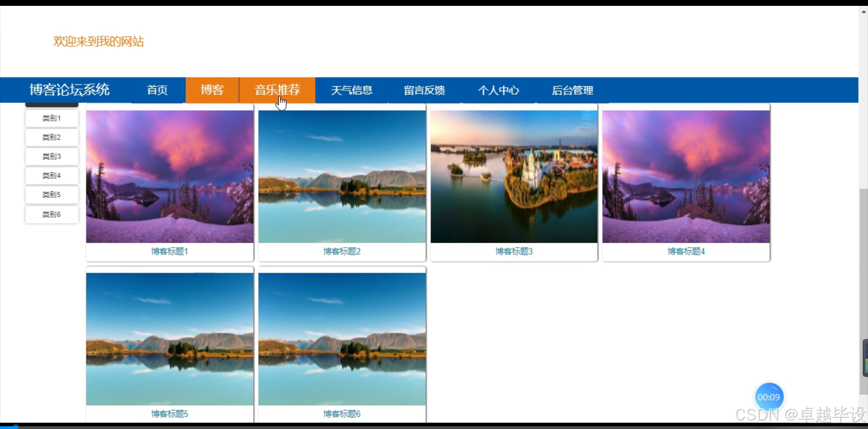Switch to the 博客 tab
The image size is (868, 429).
tap(212, 90)
